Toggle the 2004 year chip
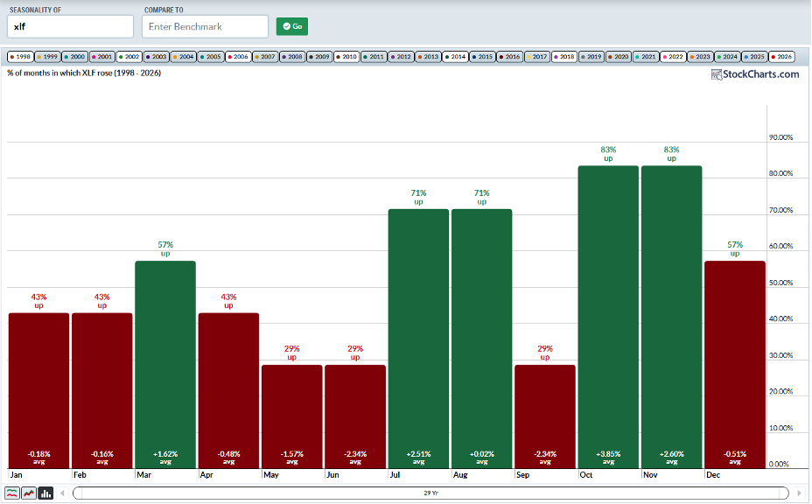 [x=184, y=57]
